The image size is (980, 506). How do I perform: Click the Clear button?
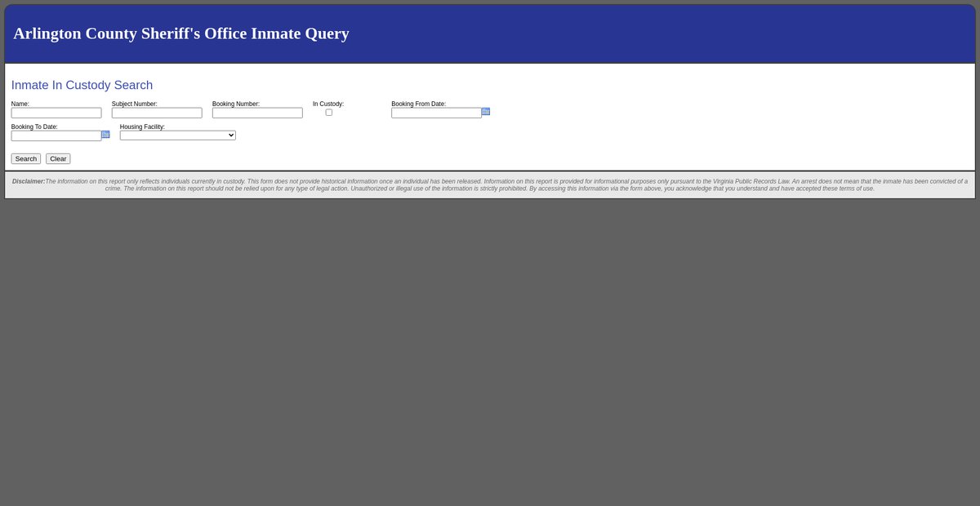click(58, 159)
